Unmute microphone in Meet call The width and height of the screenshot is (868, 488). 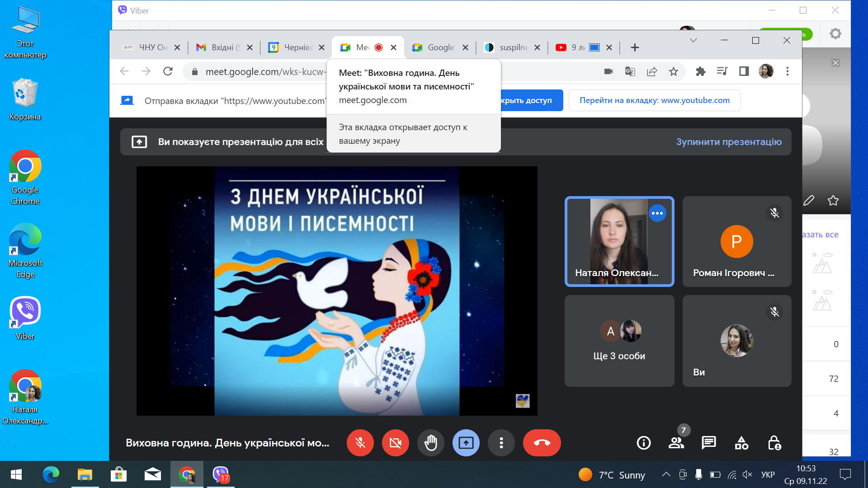(x=360, y=443)
